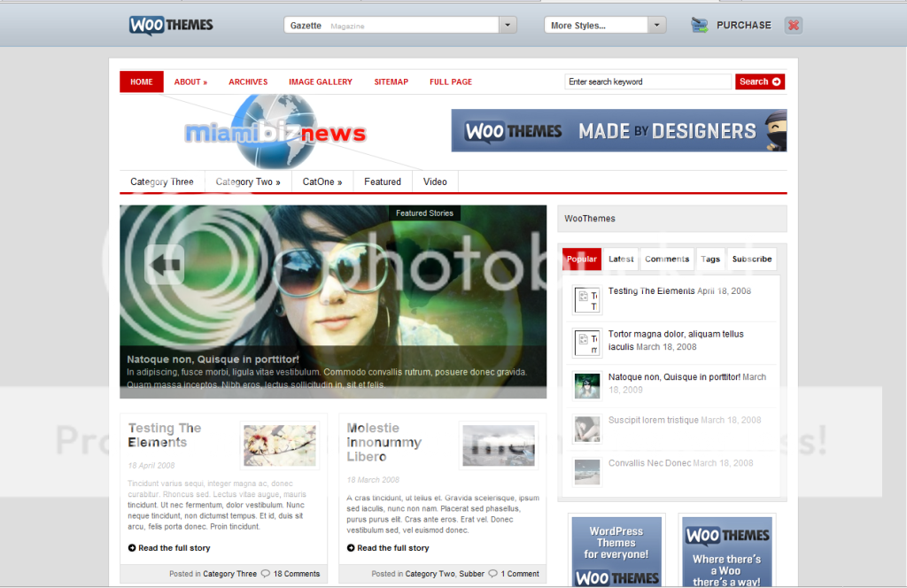
Task: Click the comment bubble icon beside 1 Comment
Action: point(492,574)
